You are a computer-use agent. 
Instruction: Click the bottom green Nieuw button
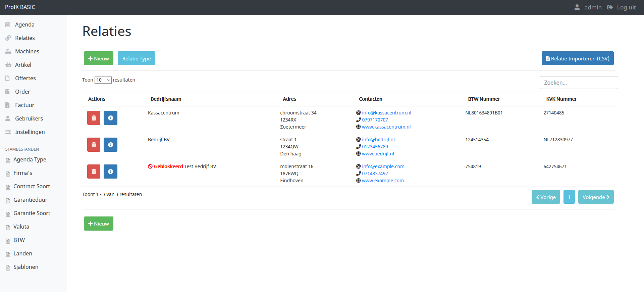pyautogui.click(x=99, y=224)
